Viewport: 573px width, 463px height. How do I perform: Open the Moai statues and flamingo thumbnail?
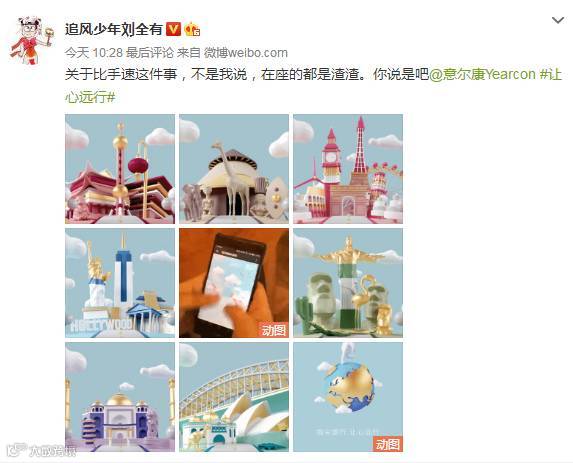pos(348,283)
